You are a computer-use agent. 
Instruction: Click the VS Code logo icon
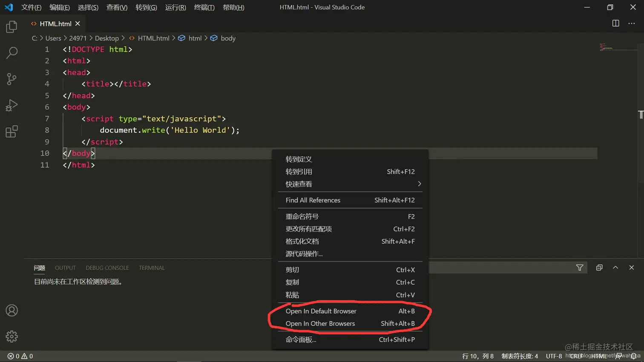[9, 7]
